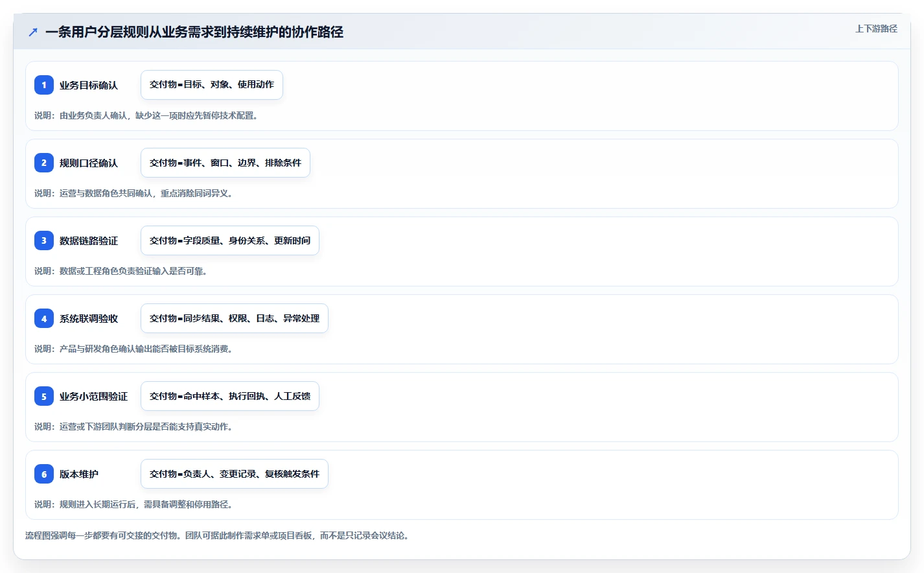Click the step title 规则口径确认
Viewport: 924px width, 573px height.
pos(89,163)
